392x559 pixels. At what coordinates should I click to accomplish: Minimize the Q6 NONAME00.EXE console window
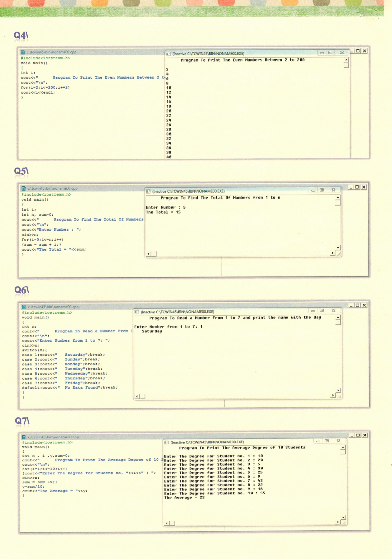click(313, 311)
